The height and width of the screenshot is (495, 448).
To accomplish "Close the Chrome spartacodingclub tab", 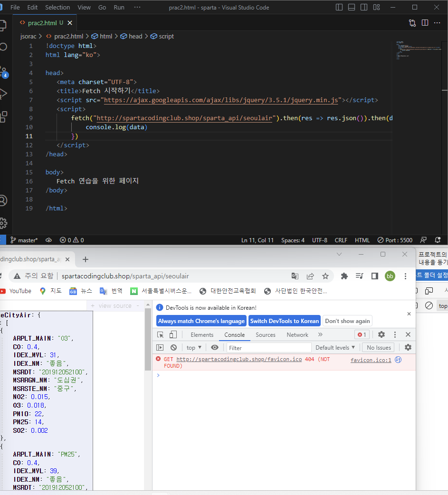I will click(x=67, y=259).
